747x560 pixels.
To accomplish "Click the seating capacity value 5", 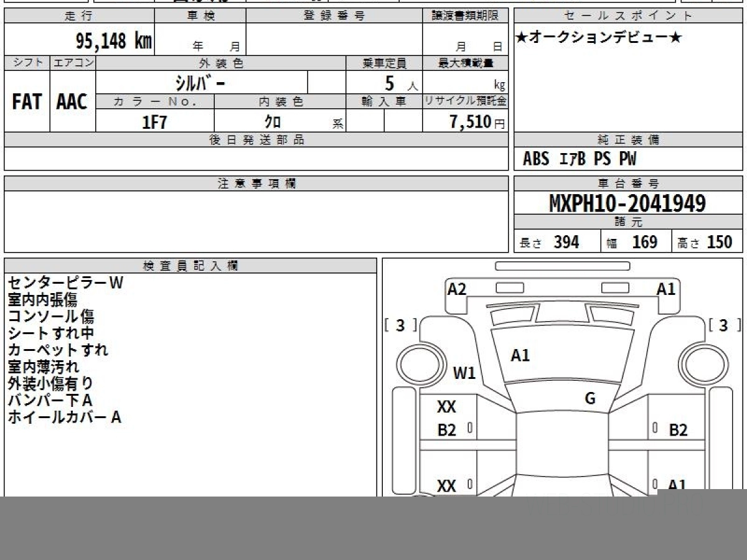I will (390, 83).
